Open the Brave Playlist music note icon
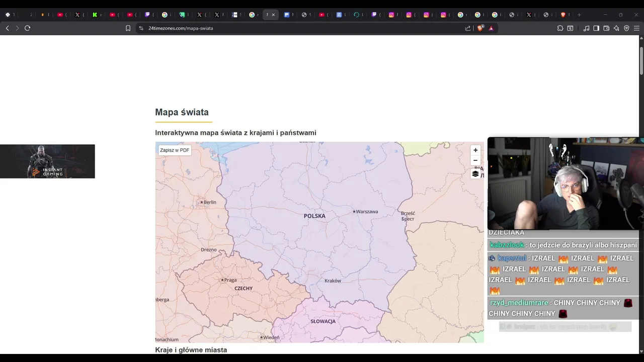The image size is (644, 362). pyautogui.click(x=586, y=28)
